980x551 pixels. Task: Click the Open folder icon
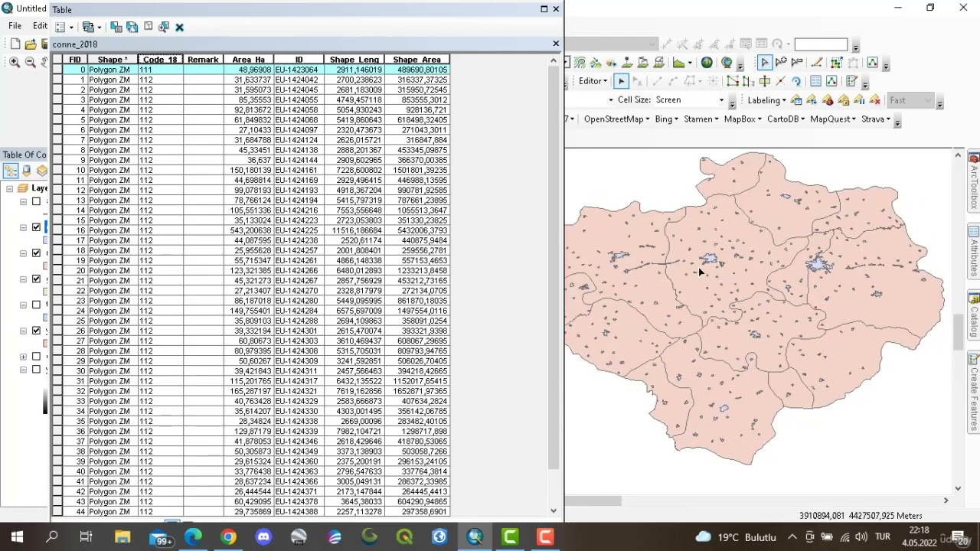coord(31,44)
